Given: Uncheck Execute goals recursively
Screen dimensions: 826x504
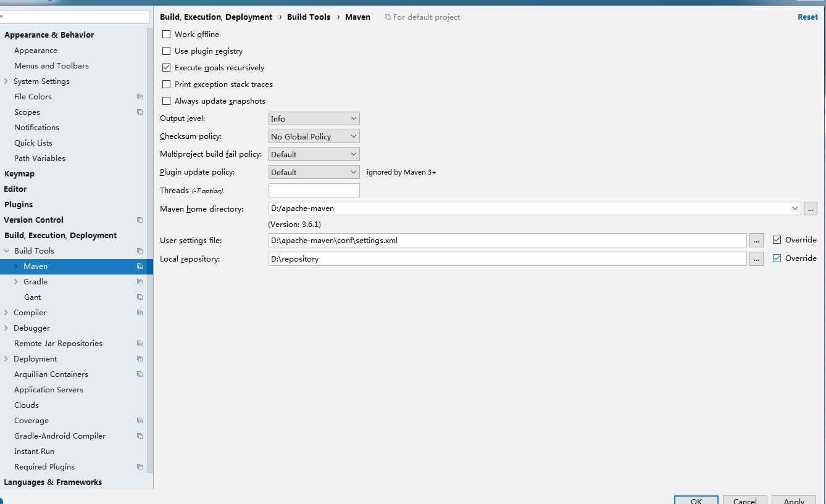Looking at the screenshot, I should coord(166,68).
